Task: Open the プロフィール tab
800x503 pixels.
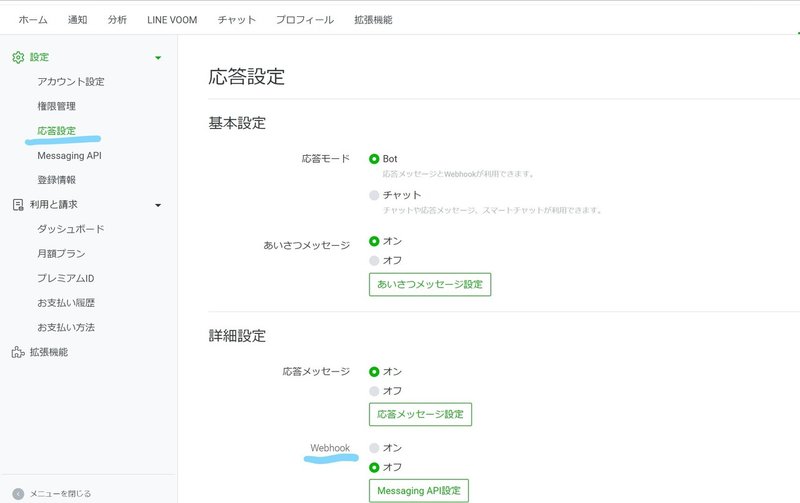Action: pyautogui.click(x=305, y=20)
